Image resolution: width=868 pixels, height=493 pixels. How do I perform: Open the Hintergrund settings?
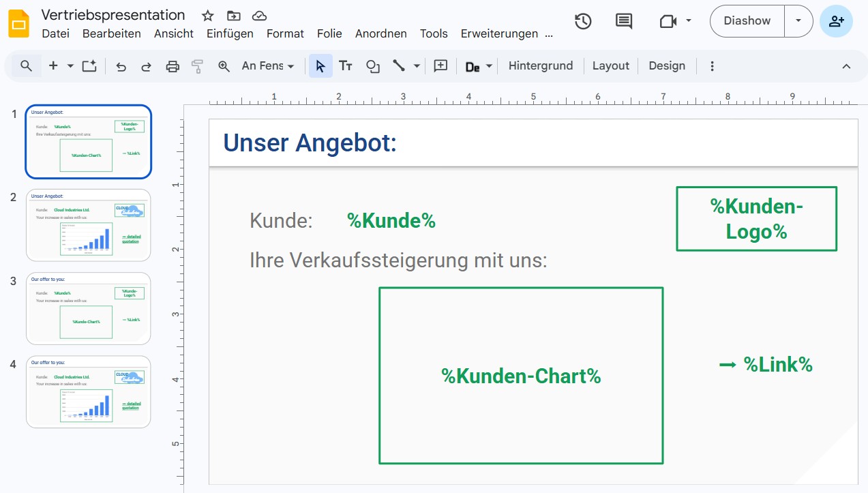click(x=541, y=65)
